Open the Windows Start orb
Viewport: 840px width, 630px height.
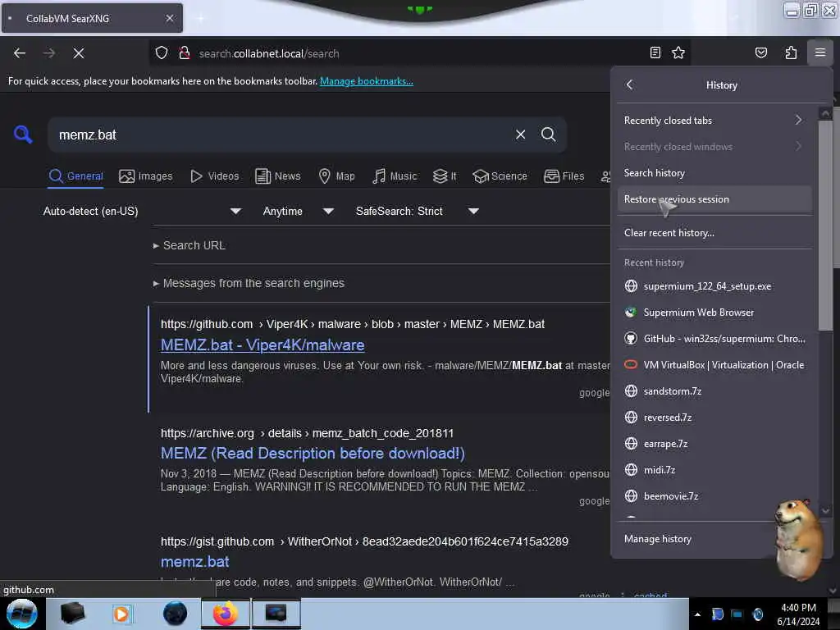coord(22,614)
